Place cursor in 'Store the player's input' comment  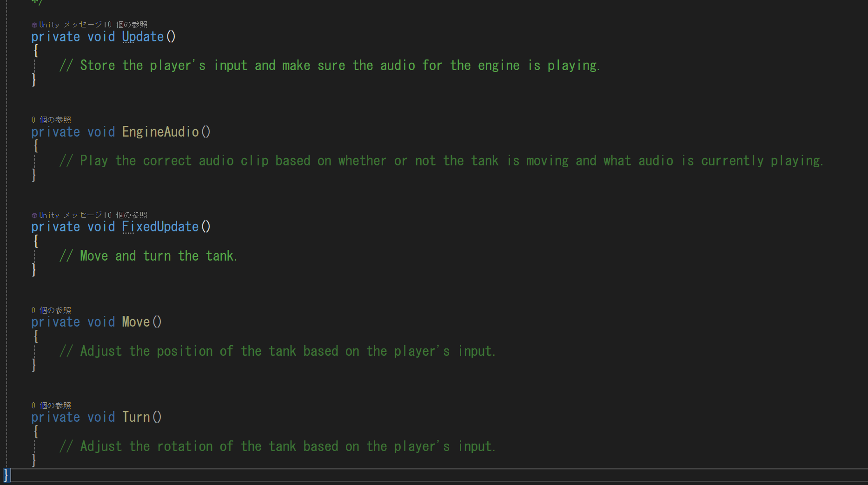click(x=330, y=66)
